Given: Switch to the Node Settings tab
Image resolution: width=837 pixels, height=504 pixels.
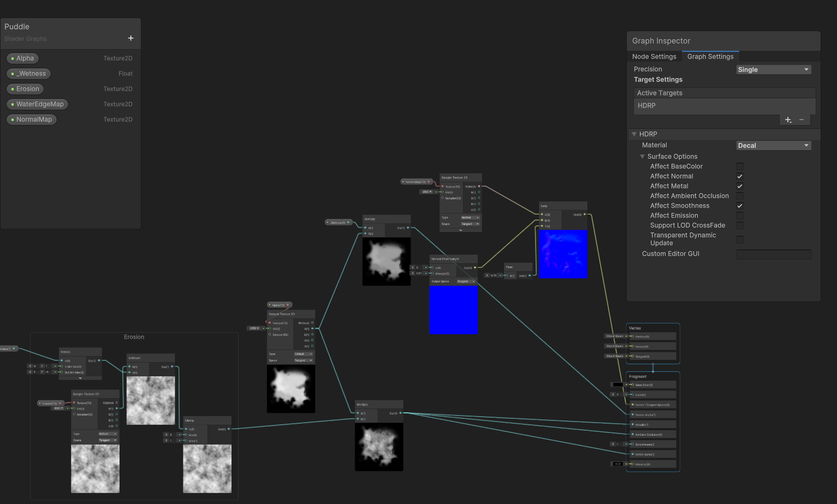Looking at the screenshot, I should [x=654, y=57].
